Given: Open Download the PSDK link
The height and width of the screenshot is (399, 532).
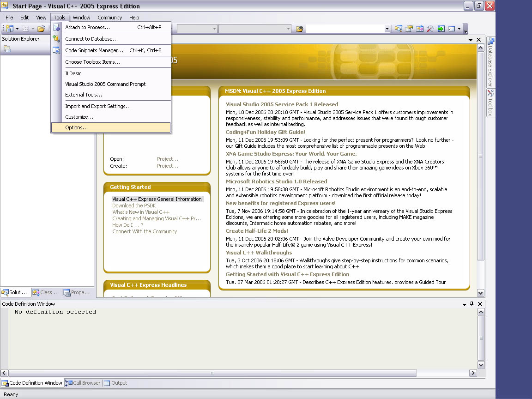Looking at the screenshot, I should click(134, 206).
